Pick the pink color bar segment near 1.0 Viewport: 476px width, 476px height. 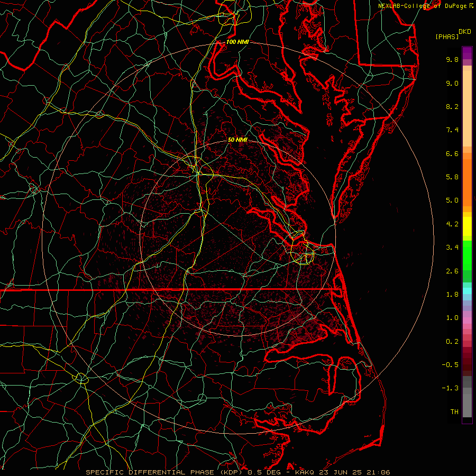click(x=467, y=321)
